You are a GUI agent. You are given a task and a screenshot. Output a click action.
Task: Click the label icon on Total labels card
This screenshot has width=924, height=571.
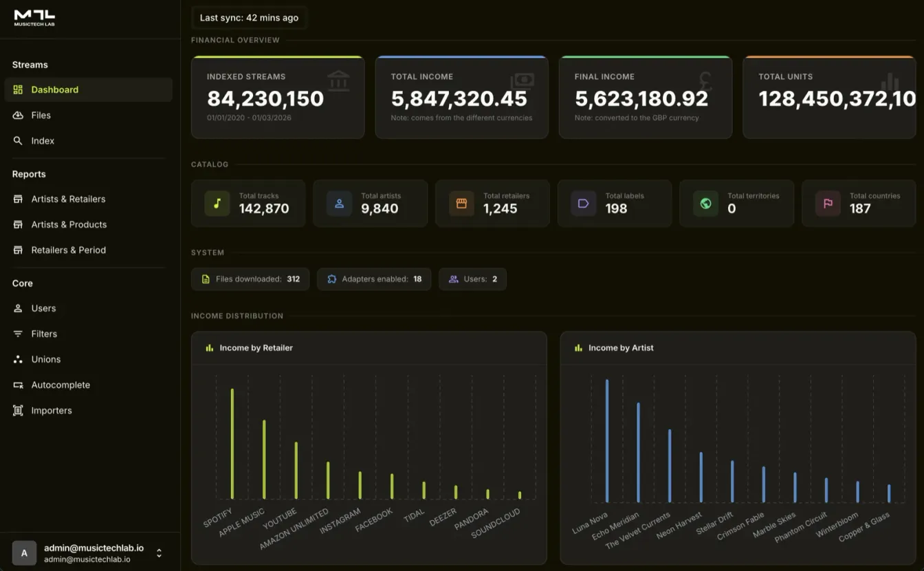(x=583, y=203)
